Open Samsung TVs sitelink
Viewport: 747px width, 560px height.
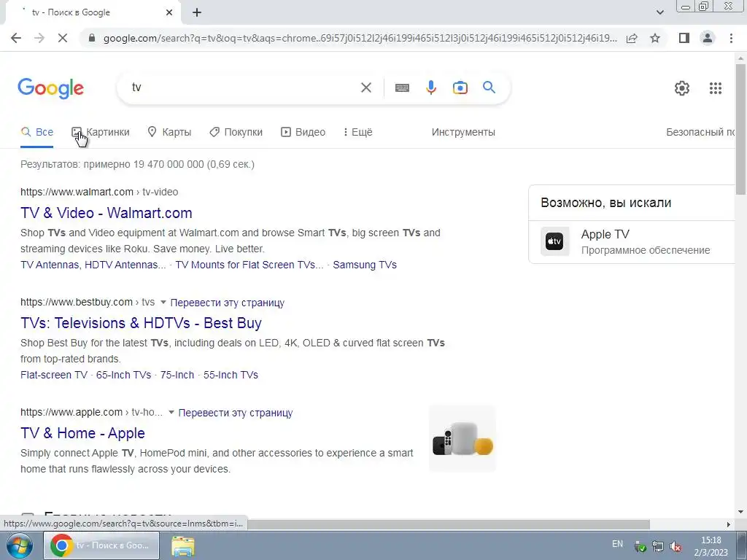pos(365,265)
